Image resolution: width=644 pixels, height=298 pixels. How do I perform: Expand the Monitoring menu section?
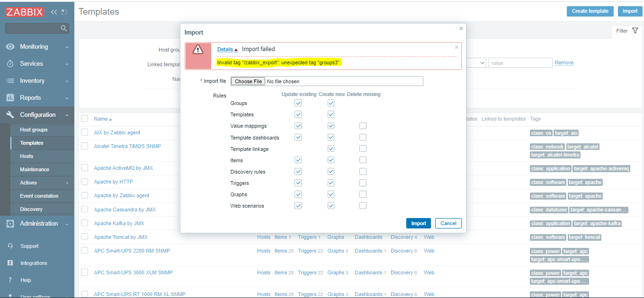(x=67, y=47)
